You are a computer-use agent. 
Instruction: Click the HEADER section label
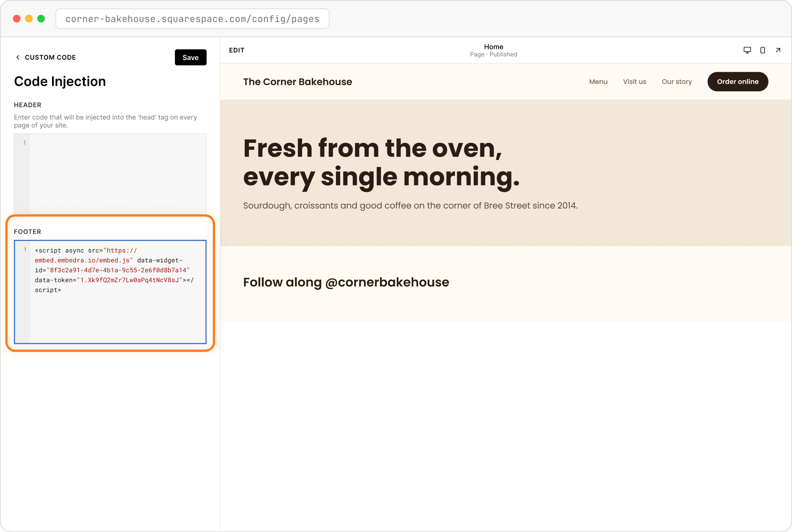pyautogui.click(x=28, y=105)
